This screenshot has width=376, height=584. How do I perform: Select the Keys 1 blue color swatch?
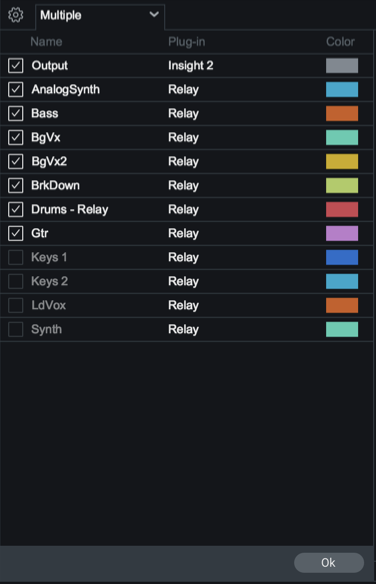342,257
